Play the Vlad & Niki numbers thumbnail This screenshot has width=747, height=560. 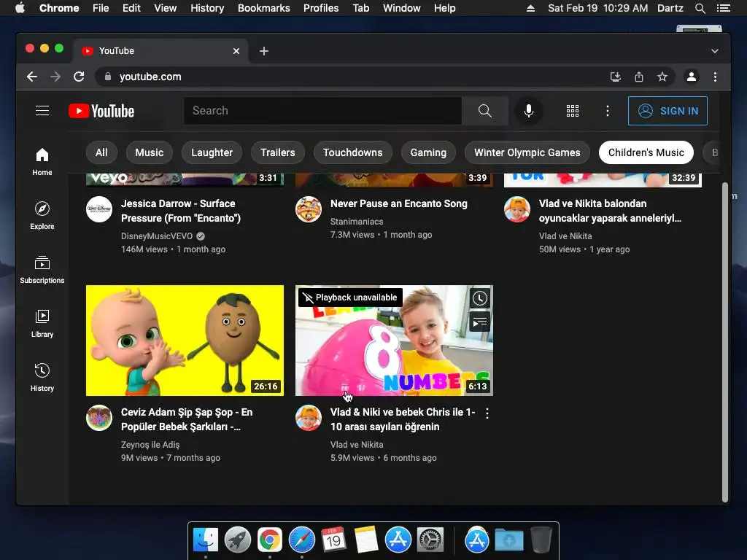394,341
